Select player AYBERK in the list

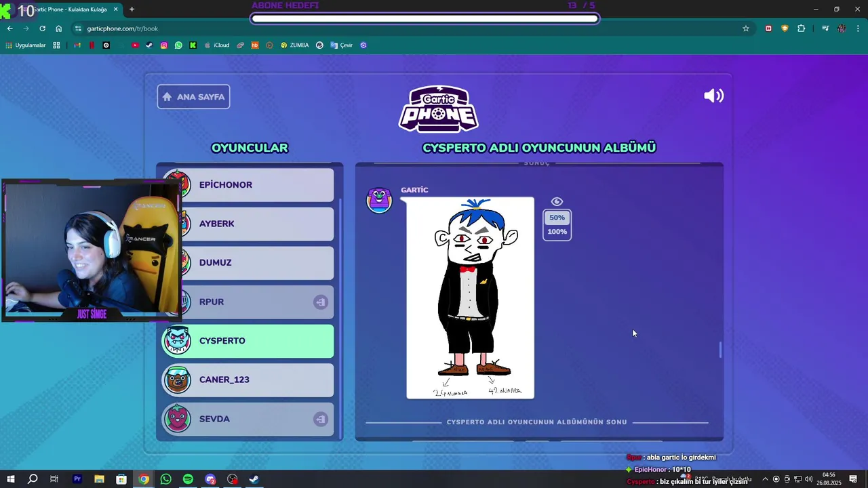pyautogui.click(x=248, y=224)
